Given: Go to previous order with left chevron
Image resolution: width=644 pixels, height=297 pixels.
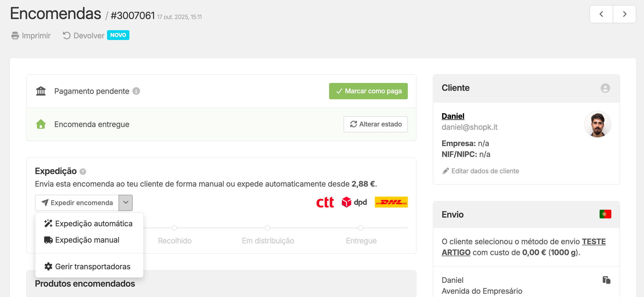Looking at the screenshot, I should click(601, 14).
